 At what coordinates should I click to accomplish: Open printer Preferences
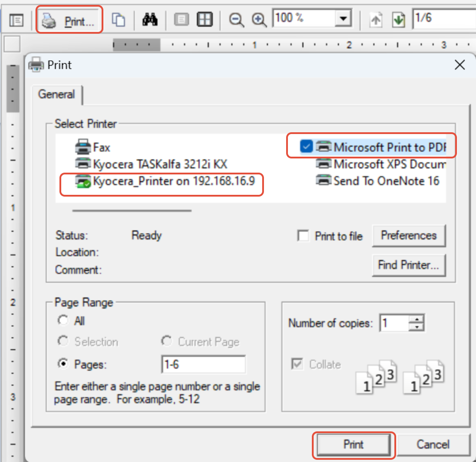click(x=409, y=235)
